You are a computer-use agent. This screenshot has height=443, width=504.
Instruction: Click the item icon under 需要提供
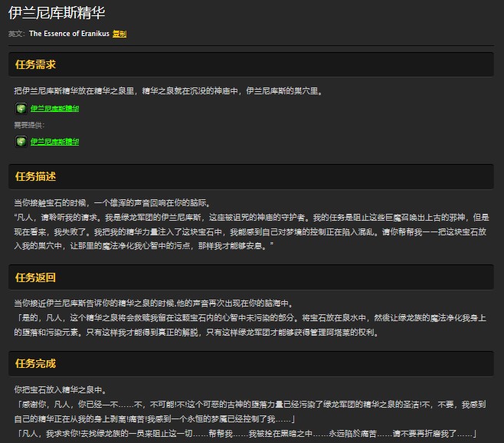tap(21, 141)
